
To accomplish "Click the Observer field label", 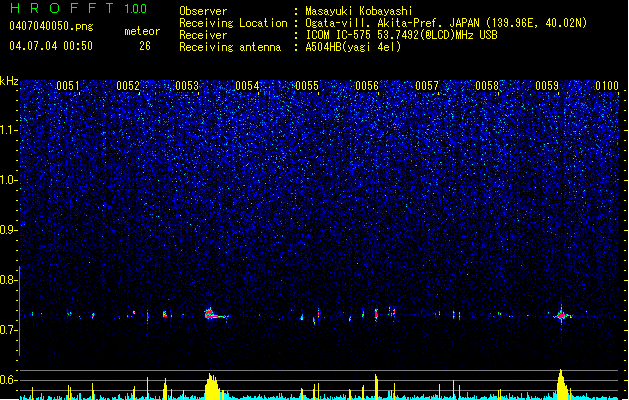I will pyautogui.click(x=203, y=11).
